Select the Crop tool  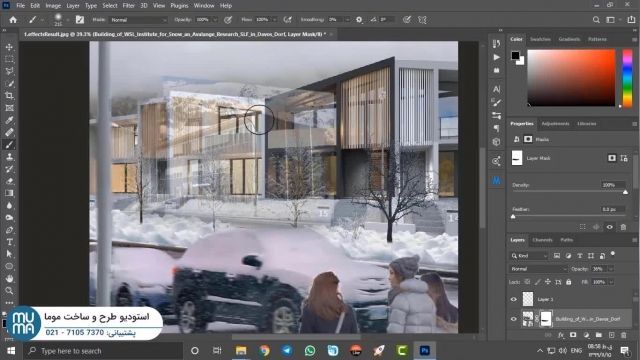coord(9,96)
